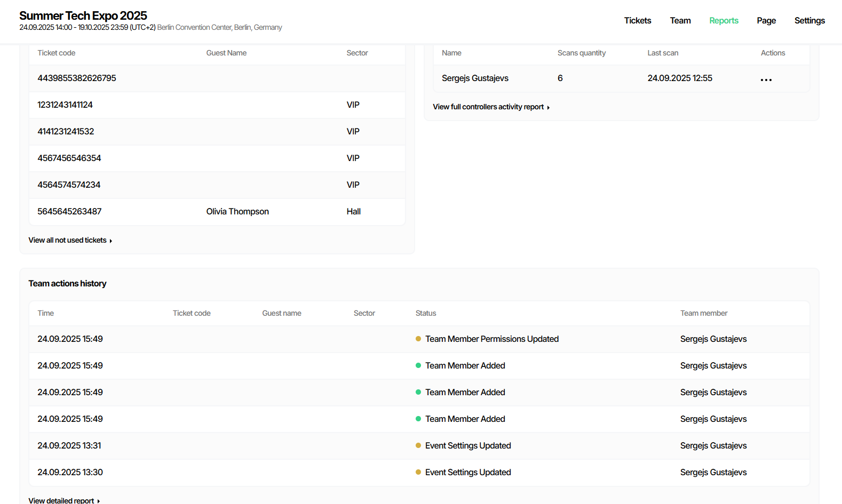Click the Summer Tech Expo 2025 title

(83, 15)
